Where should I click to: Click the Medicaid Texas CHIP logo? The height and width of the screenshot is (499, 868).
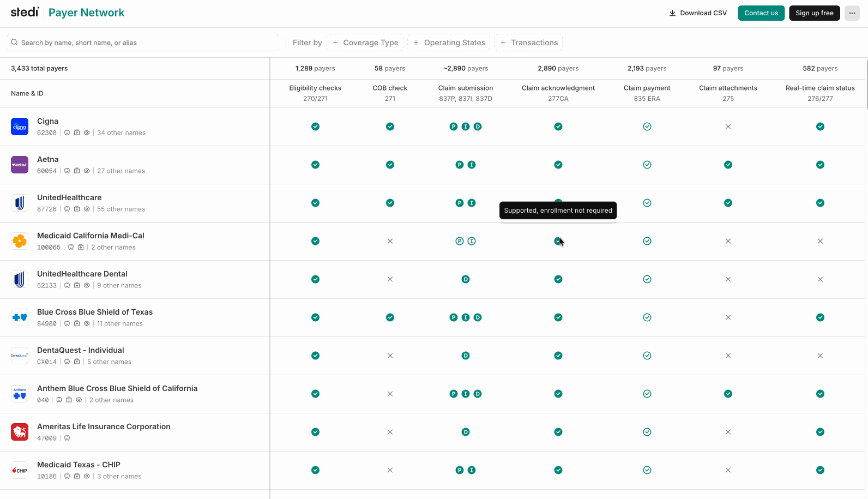pos(20,470)
